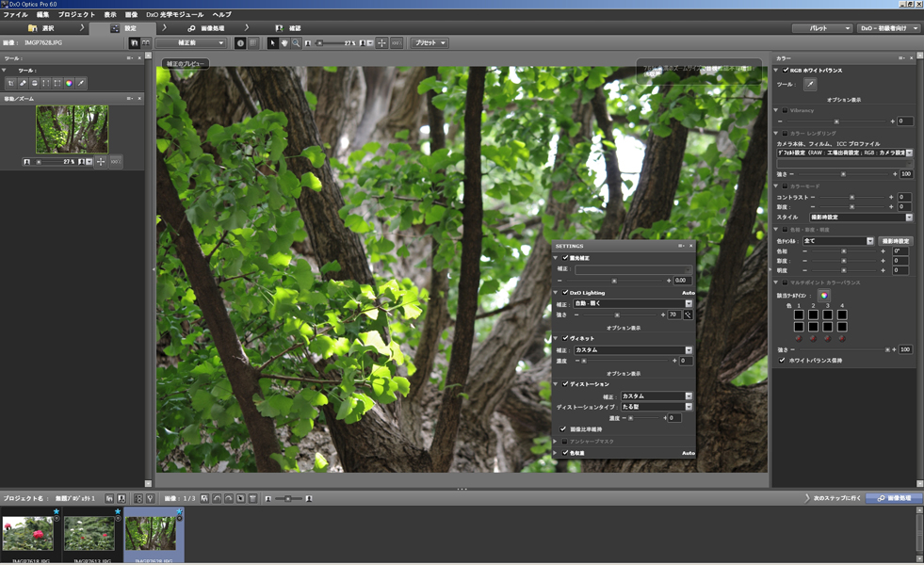Select the Hand pan tool
The image size is (924, 565).
pyautogui.click(x=284, y=42)
